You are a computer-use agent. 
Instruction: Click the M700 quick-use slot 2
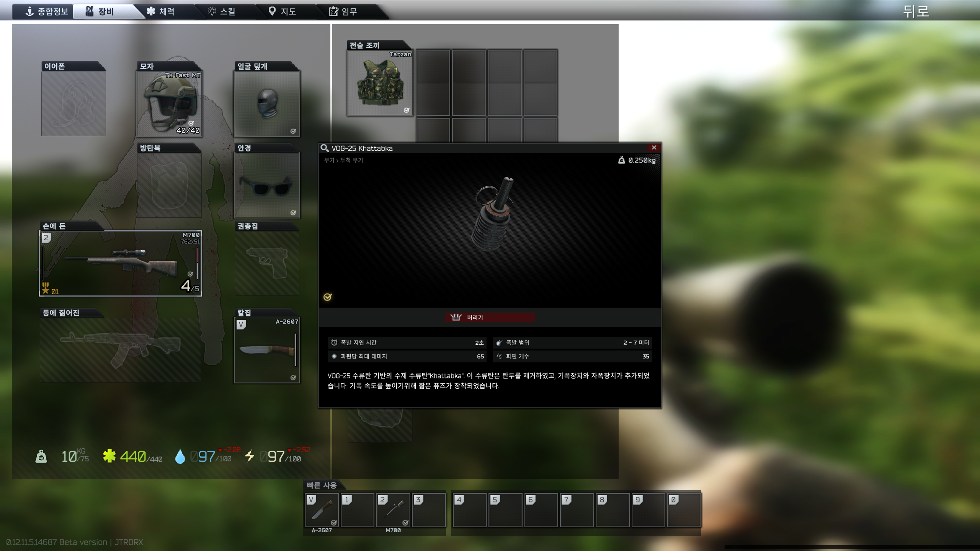[x=393, y=510]
